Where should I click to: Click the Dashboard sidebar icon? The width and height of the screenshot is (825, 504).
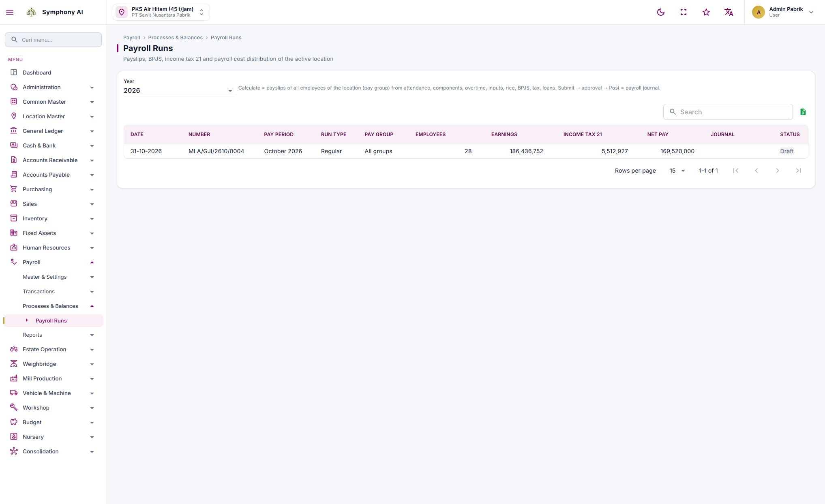click(14, 73)
